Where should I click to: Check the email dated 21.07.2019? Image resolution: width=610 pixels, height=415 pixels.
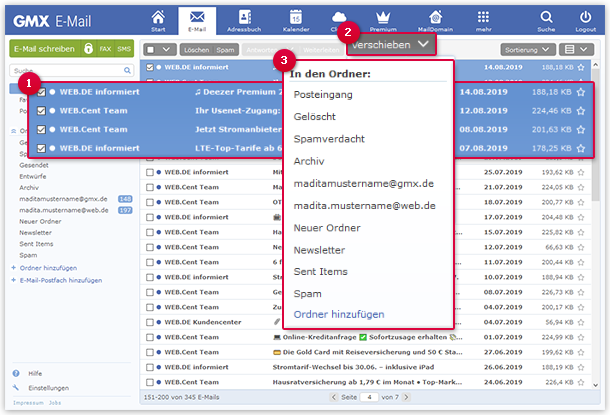(150, 187)
